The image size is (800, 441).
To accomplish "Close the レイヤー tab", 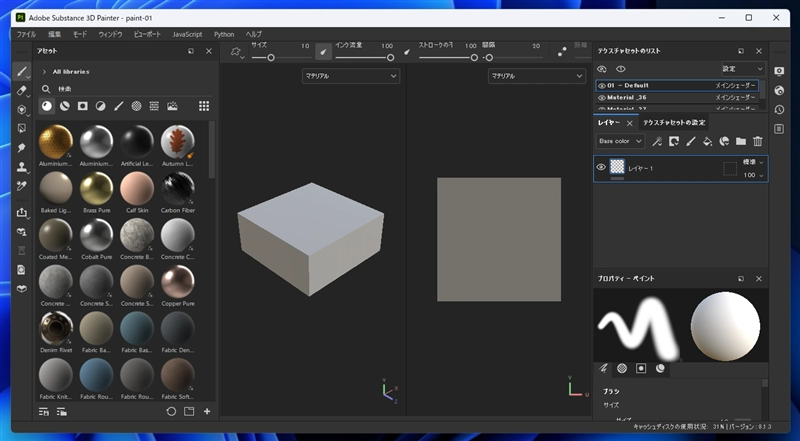I will coord(630,124).
